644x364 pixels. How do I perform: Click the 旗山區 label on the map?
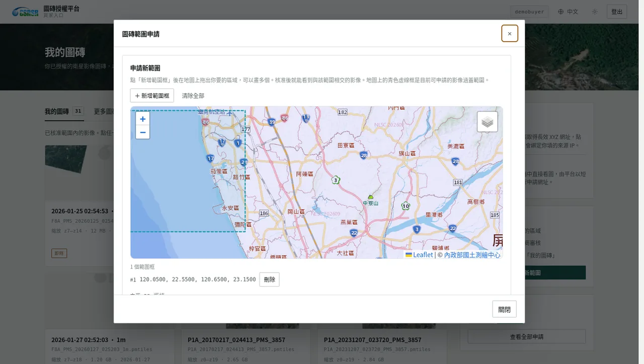408,153
